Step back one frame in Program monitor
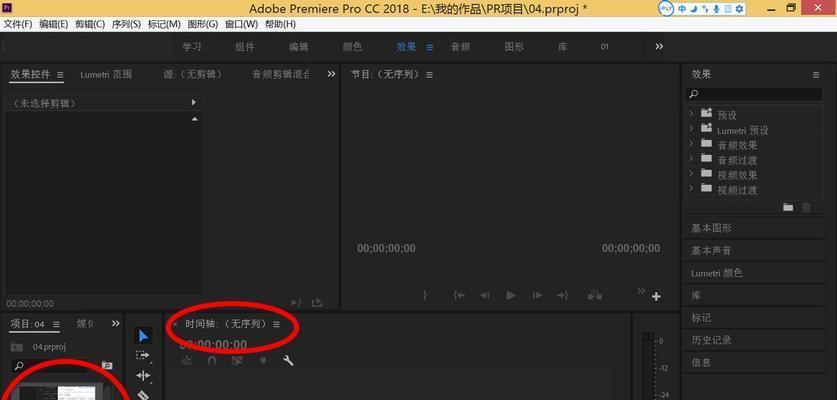The width and height of the screenshot is (837, 400). click(x=485, y=295)
